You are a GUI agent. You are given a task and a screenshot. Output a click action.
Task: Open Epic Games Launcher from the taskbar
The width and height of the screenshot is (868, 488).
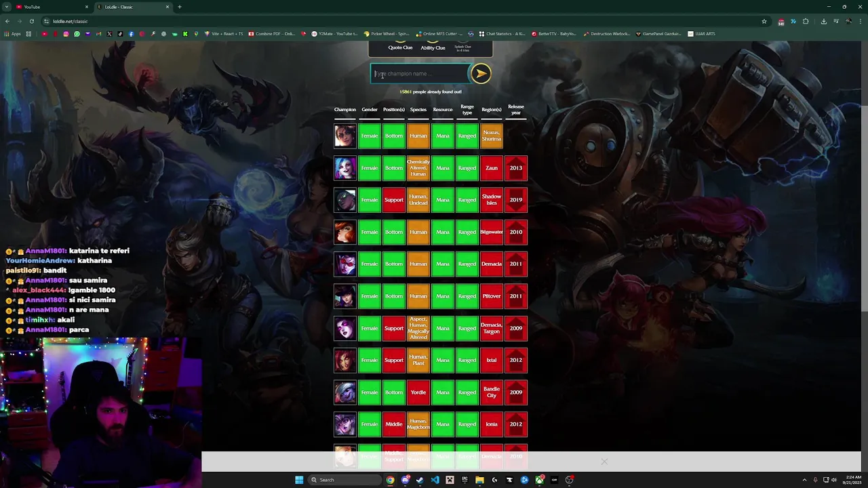465,480
